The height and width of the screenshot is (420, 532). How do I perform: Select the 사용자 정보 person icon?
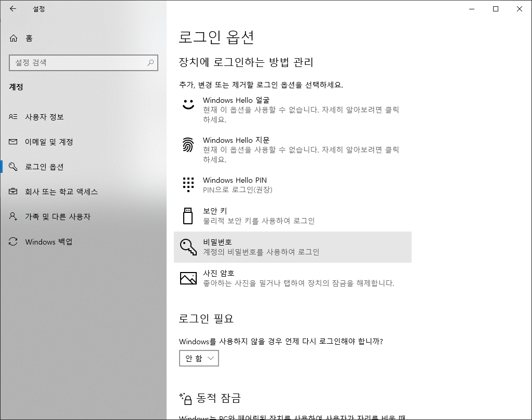click(x=13, y=117)
